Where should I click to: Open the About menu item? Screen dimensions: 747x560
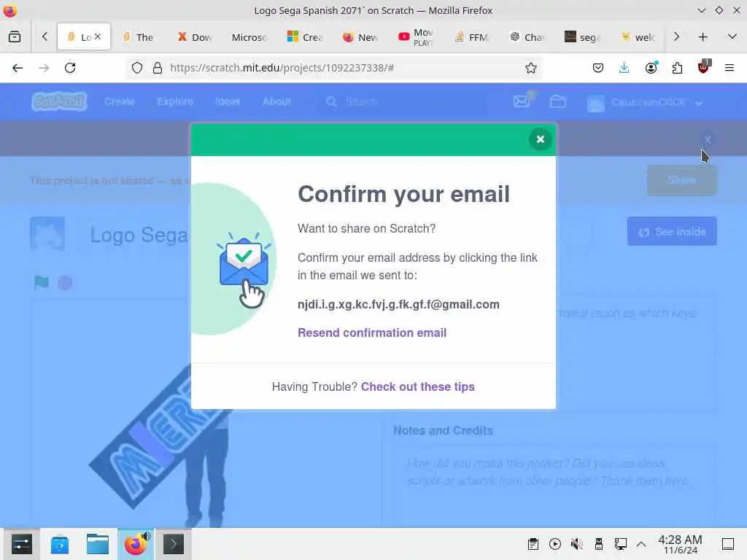[x=276, y=101]
